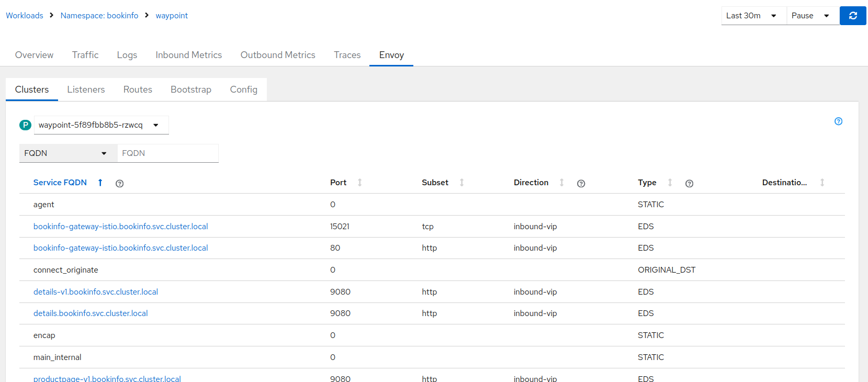Sort table by Port column
The width and height of the screenshot is (868, 382).
pos(359,183)
